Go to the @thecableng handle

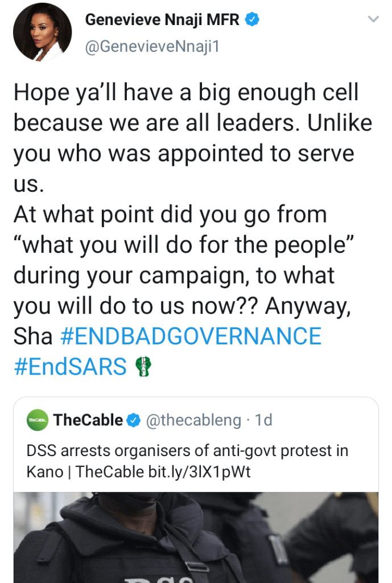(x=193, y=421)
